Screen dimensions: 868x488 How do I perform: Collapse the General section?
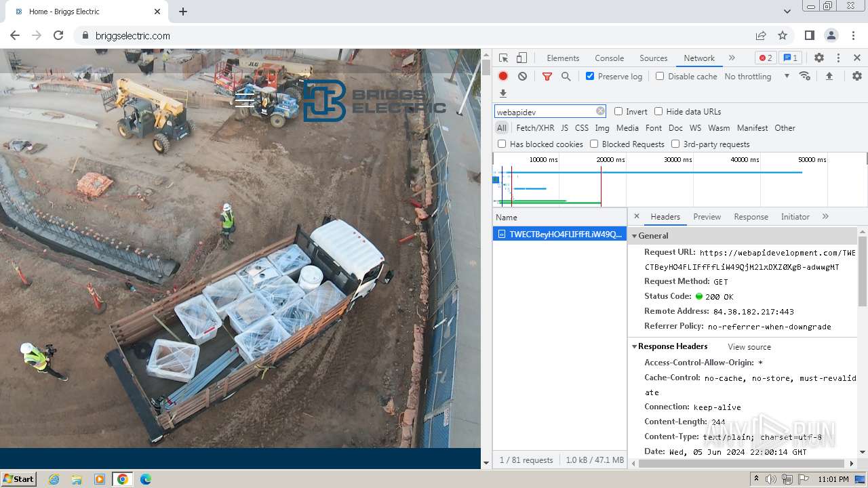point(635,236)
